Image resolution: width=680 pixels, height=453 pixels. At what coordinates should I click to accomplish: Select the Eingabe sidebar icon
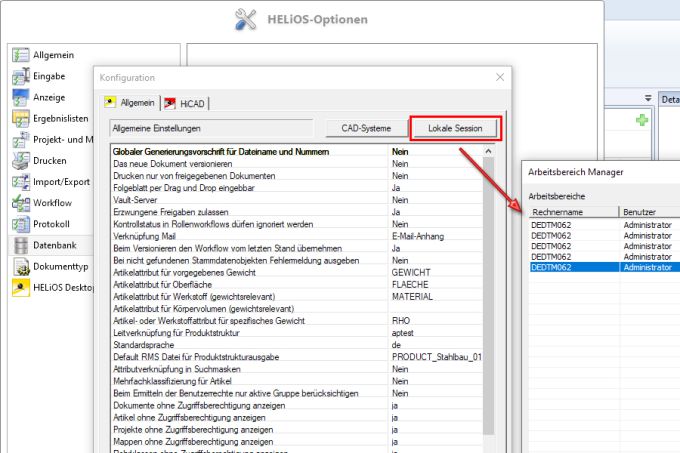pyautogui.click(x=20, y=76)
